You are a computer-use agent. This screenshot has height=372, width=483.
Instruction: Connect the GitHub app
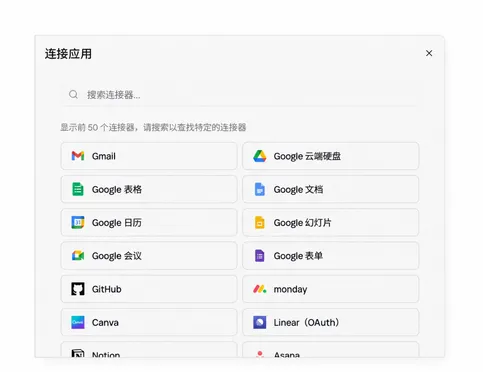coord(149,289)
